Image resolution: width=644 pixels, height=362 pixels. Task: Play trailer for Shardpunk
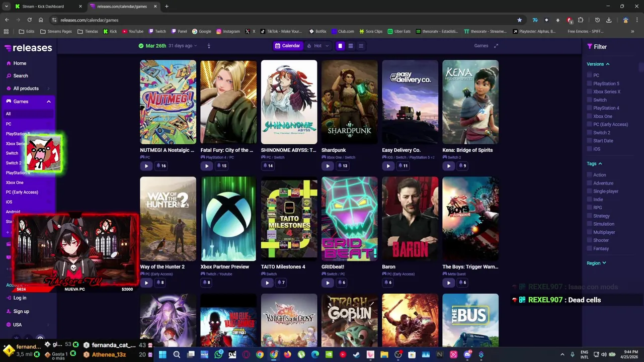[x=328, y=166]
